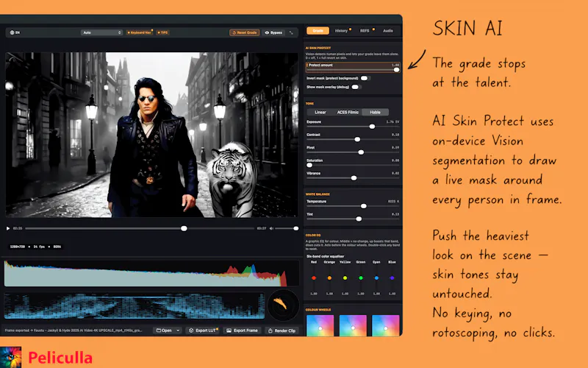Click Render Clip at the bottom
Viewport: 588px width, 368px height.
pyautogui.click(x=282, y=330)
